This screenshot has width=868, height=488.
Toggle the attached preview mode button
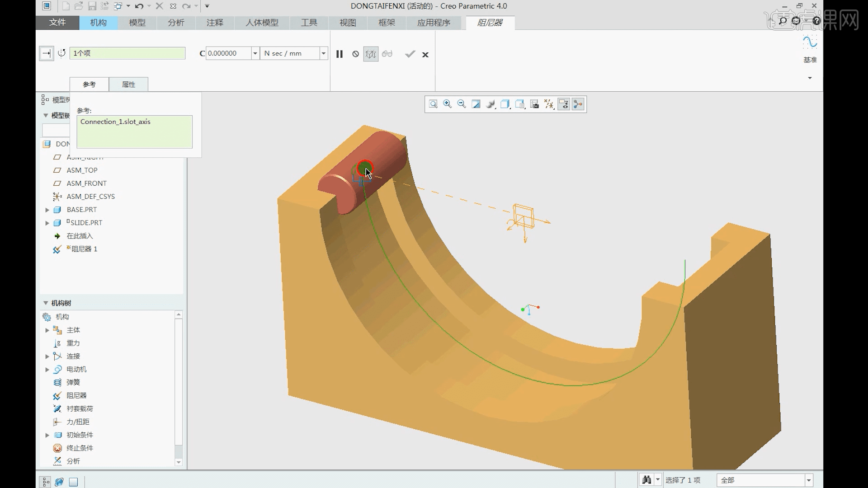click(371, 54)
